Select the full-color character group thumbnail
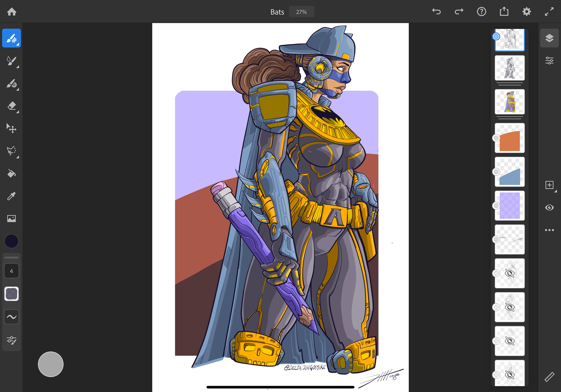Viewport: 561px width, 392px height. (x=510, y=102)
